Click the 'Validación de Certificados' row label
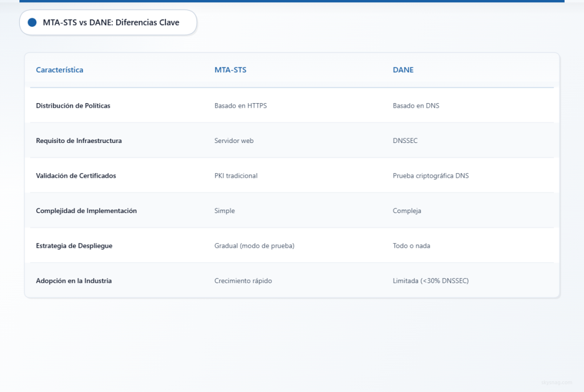The image size is (584, 392). pos(76,176)
